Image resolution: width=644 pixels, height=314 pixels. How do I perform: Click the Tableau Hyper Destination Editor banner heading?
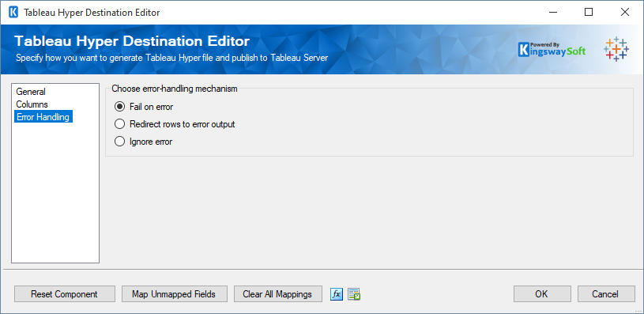pyautogui.click(x=132, y=41)
